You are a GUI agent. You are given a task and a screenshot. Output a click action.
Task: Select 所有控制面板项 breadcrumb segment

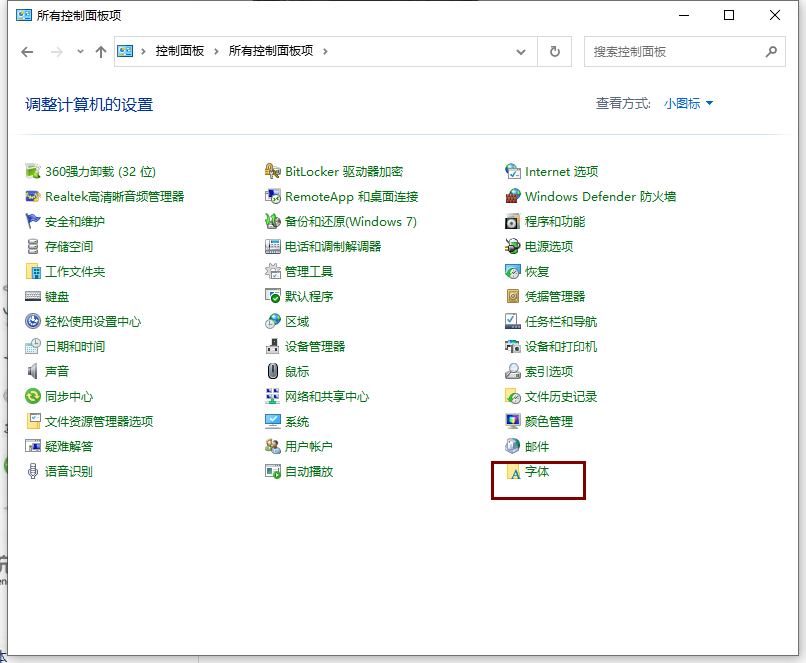[272, 51]
